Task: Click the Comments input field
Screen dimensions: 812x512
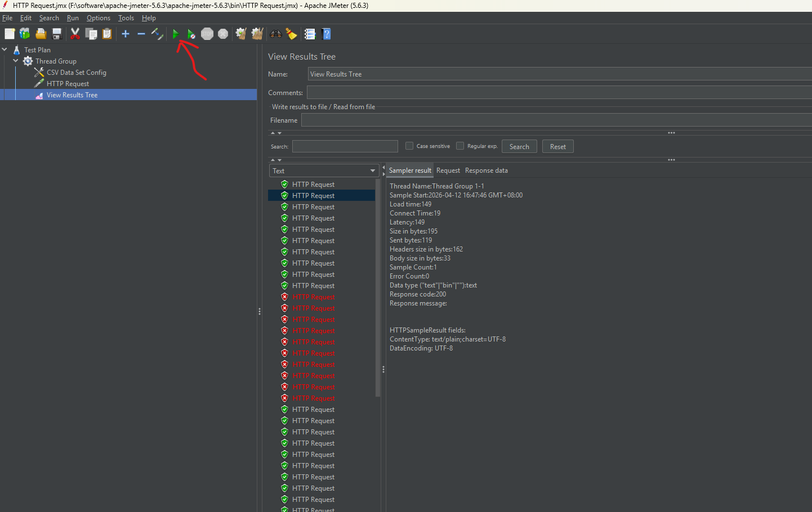Action: pos(559,92)
